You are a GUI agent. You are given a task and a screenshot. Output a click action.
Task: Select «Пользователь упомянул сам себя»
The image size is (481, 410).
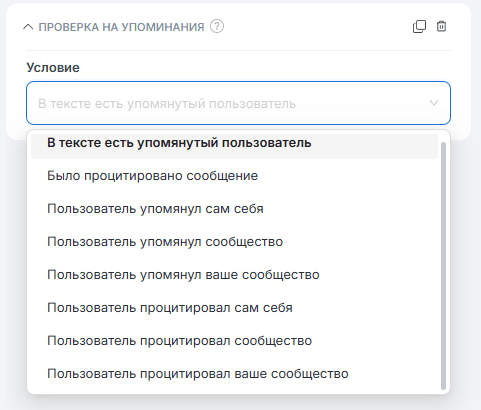(234, 209)
